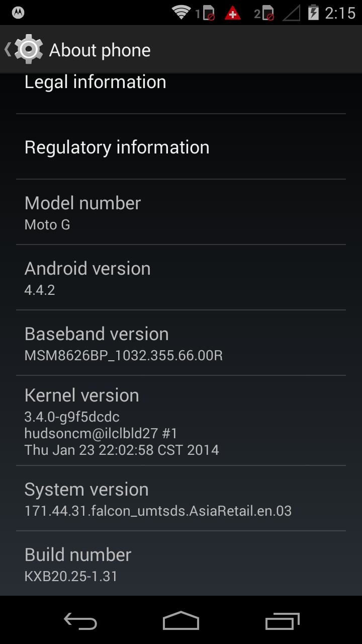Tap the Baseband version entry
The width and height of the screenshot is (362, 644).
pos(181,343)
